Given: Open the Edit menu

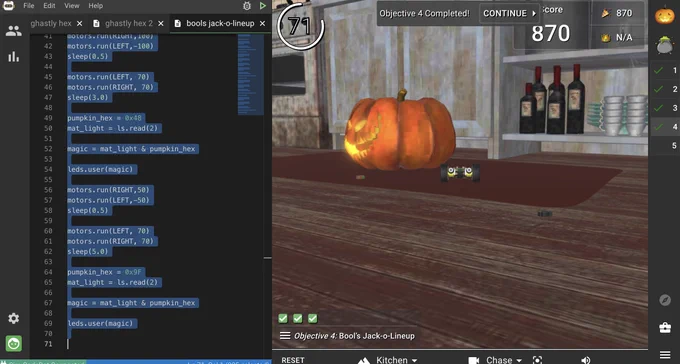Looking at the screenshot, I should click(49, 6).
